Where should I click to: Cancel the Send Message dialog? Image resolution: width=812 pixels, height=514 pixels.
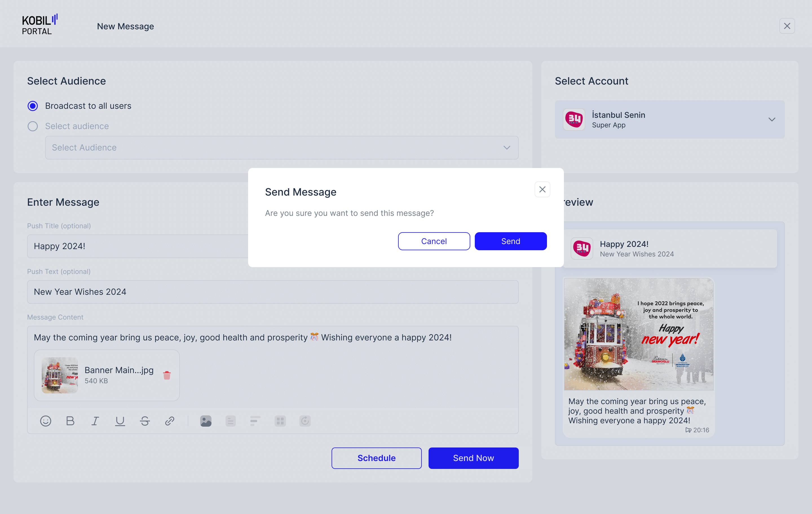click(434, 241)
